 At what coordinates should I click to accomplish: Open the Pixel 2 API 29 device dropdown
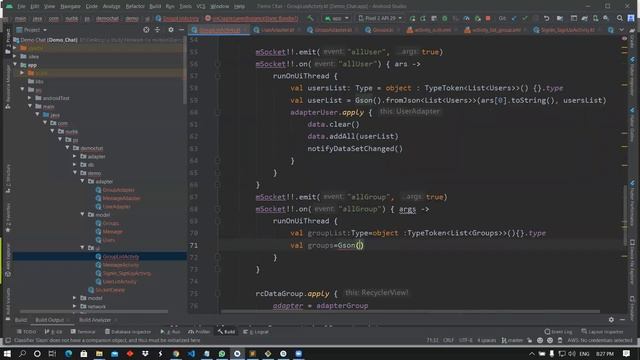pyautogui.click(x=380, y=18)
